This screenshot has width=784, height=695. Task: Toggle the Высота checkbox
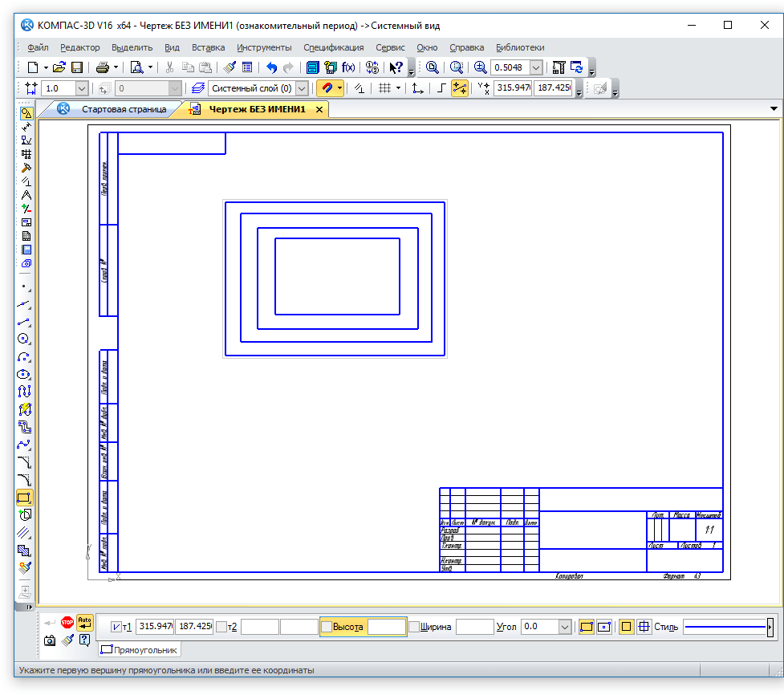327,627
